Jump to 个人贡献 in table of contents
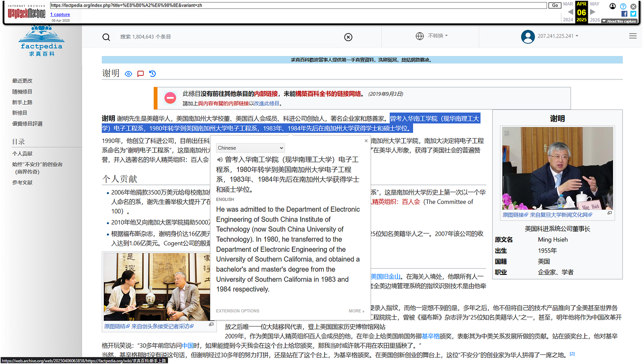The image size is (643, 364). (22, 154)
